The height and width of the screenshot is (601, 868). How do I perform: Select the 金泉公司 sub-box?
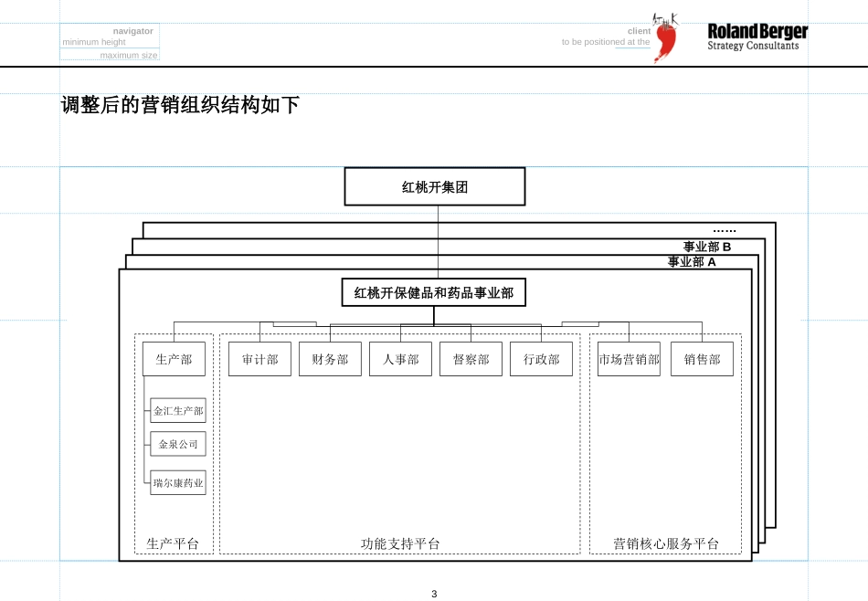click(177, 444)
